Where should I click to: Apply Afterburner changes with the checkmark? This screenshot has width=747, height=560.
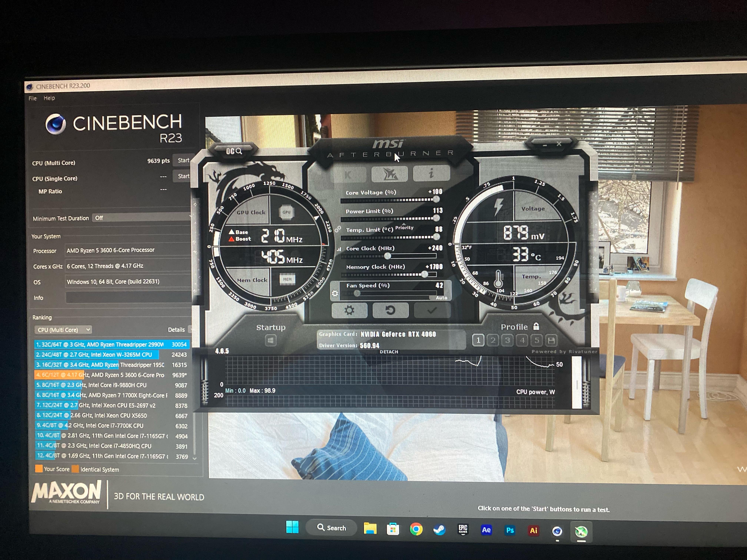click(x=432, y=310)
